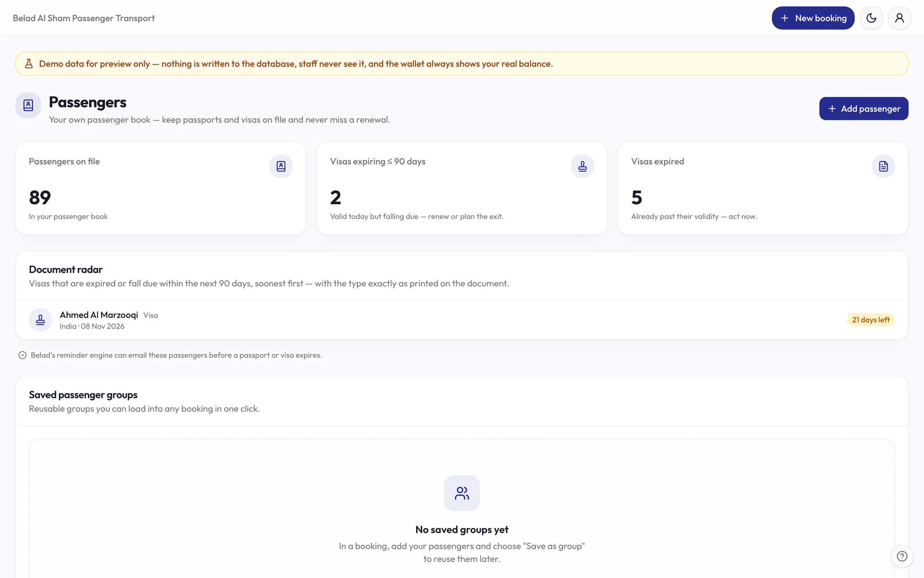Click the Passengers page heading
The width and height of the screenshot is (924, 578).
(x=87, y=102)
